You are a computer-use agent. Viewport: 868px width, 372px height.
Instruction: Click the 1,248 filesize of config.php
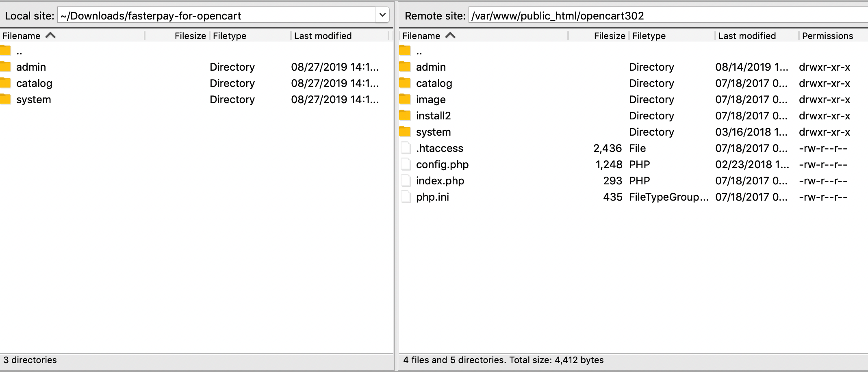tap(609, 164)
